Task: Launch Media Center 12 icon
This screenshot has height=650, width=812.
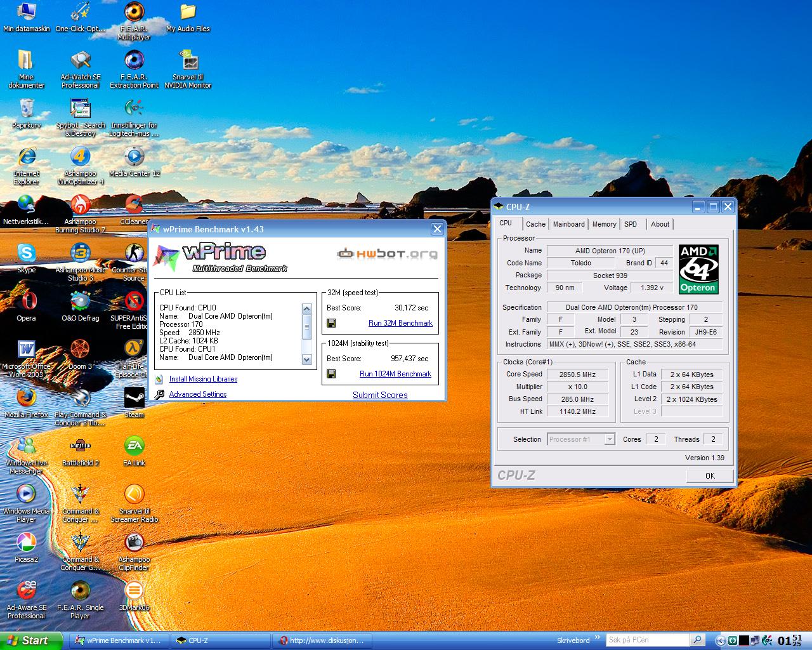Action: pyautogui.click(x=134, y=157)
